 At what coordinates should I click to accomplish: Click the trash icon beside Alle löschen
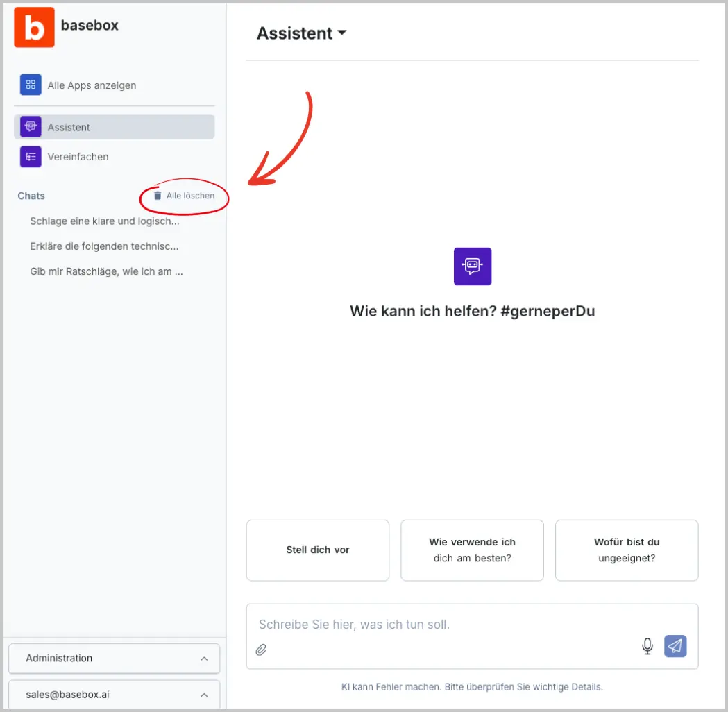click(158, 196)
